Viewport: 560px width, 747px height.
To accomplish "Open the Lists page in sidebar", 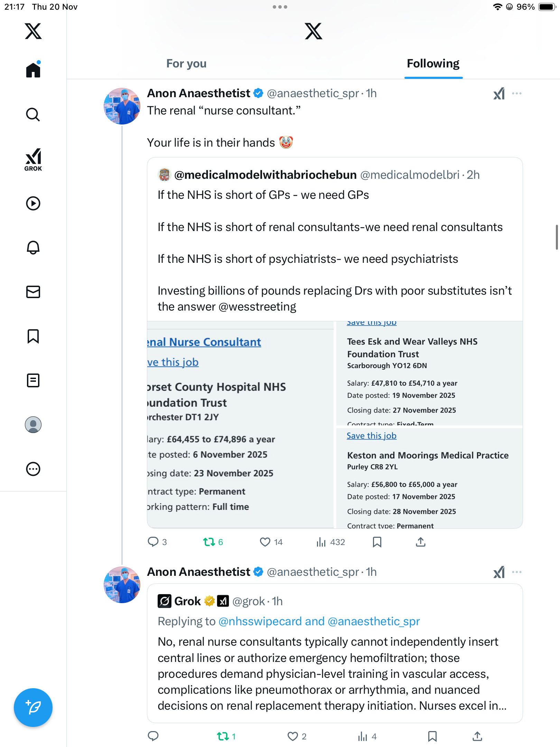I will pyautogui.click(x=33, y=380).
